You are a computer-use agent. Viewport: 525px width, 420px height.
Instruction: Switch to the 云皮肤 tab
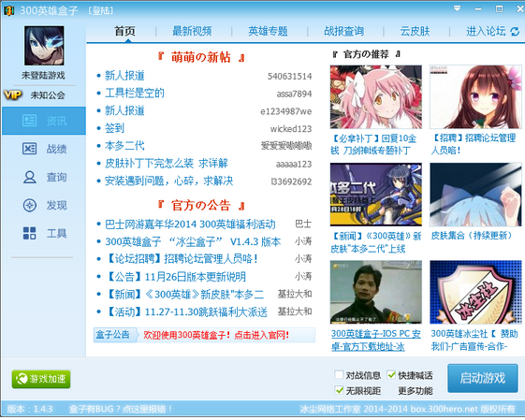[415, 31]
